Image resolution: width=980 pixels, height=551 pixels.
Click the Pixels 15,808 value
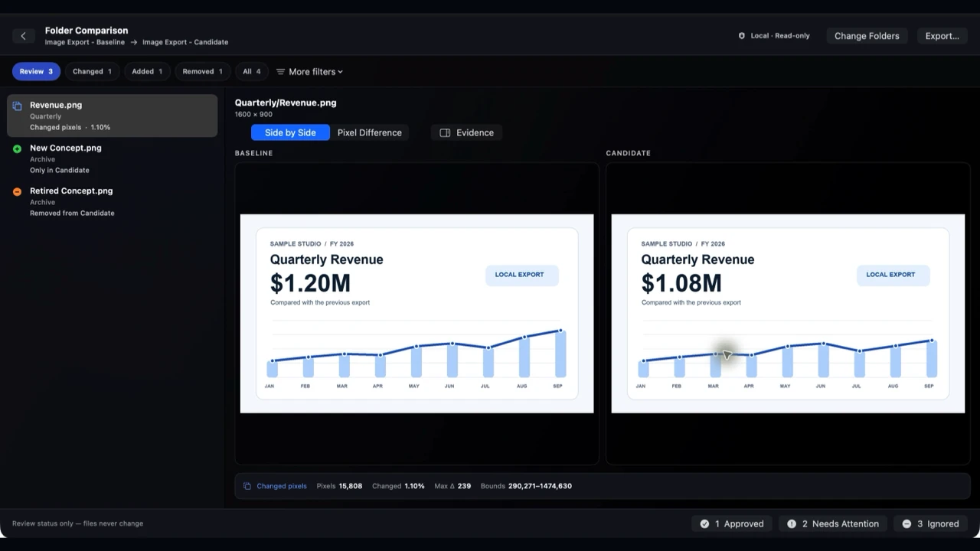[x=339, y=486]
